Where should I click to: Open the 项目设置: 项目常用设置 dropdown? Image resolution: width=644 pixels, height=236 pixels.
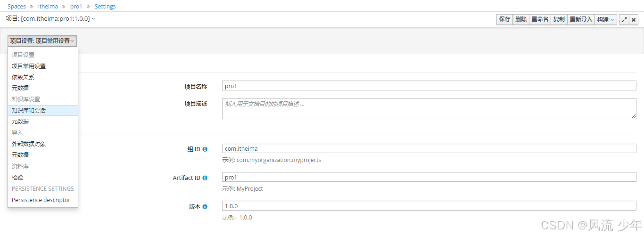click(x=42, y=41)
